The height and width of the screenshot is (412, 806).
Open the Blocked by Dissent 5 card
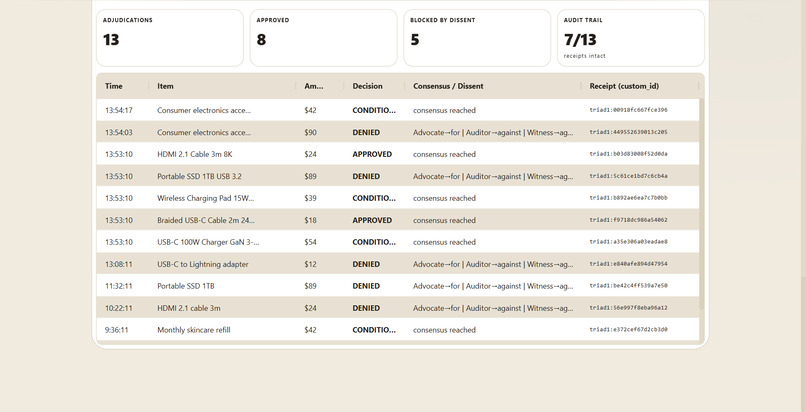(x=477, y=38)
